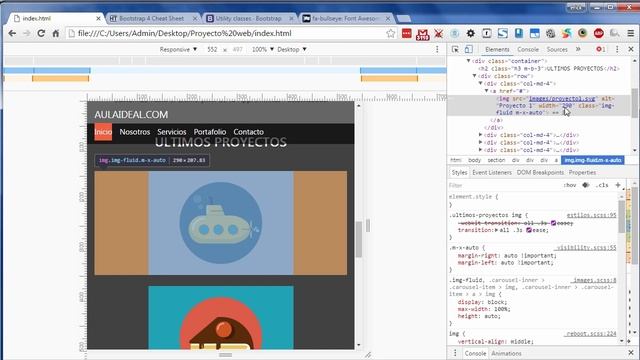The width and height of the screenshot is (640, 360).
Task: Switch to Utility classes Bootstrap tab
Action: pyautogui.click(x=249, y=19)
